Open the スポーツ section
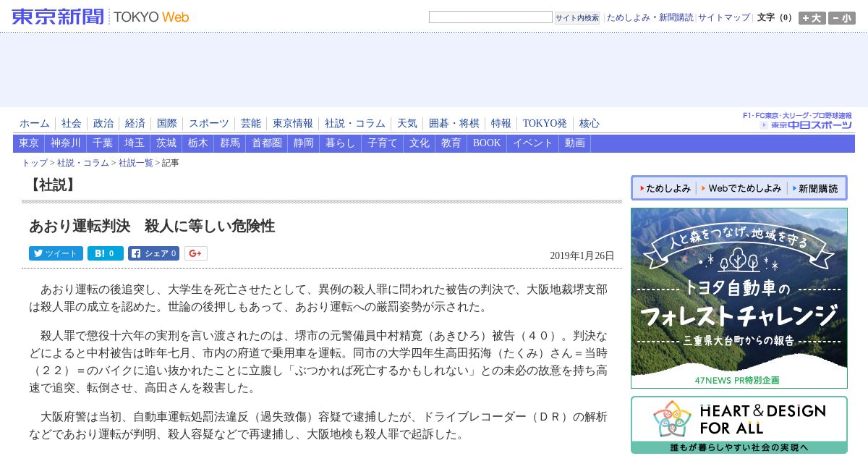This screenshot has height=456, width=868. [208, 124]
